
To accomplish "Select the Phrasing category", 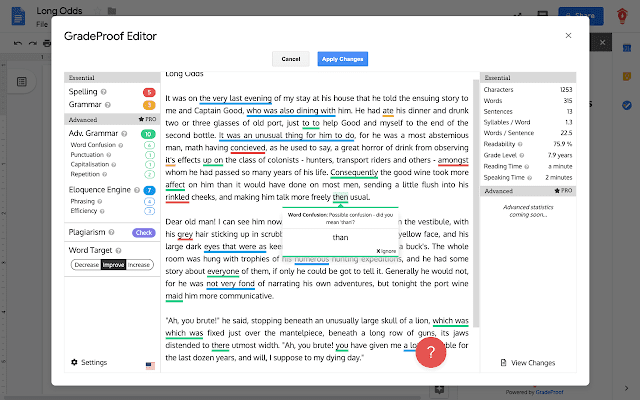I will pyautogui.click(x=82, y=201).
